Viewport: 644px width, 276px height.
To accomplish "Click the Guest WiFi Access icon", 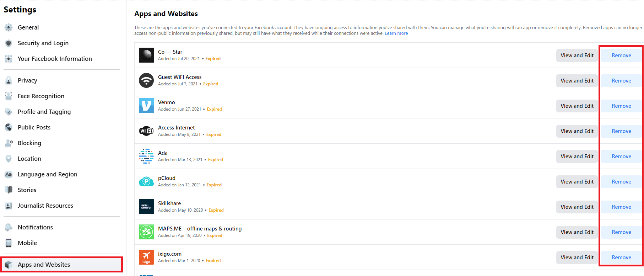I will pyautogui.click(x=146, y=80).
